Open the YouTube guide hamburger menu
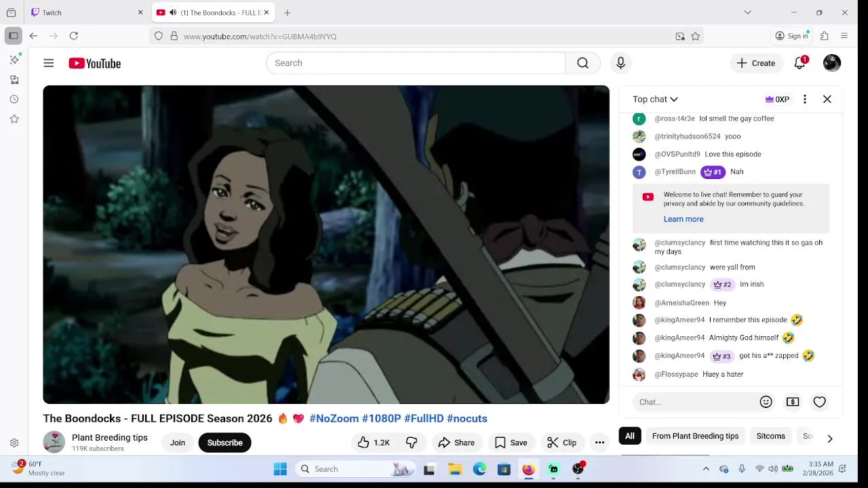This screenshot has height=488, width=868. [49, 63]
